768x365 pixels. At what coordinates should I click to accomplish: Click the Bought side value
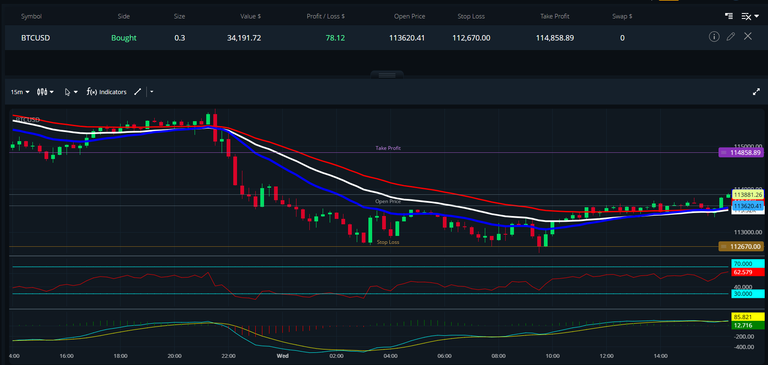[124, 38]
